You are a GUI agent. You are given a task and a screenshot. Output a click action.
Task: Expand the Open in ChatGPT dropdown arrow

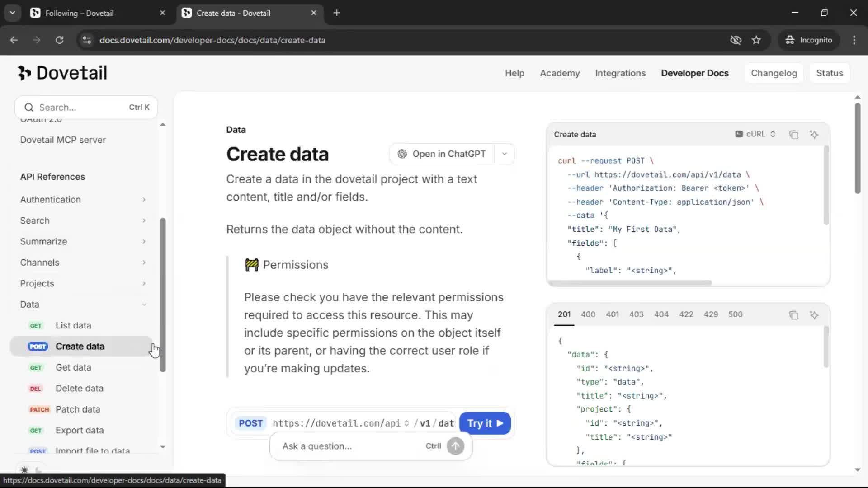[x=505, y=154]
